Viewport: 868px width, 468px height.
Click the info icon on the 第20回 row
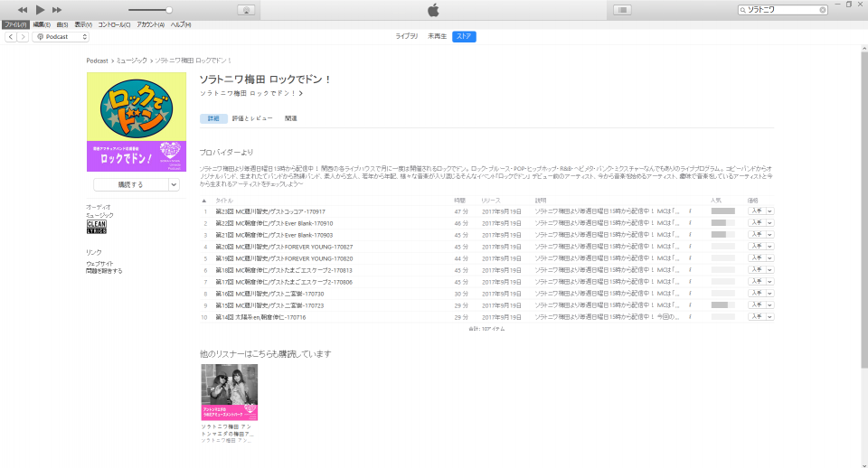[x=690, y=247]
